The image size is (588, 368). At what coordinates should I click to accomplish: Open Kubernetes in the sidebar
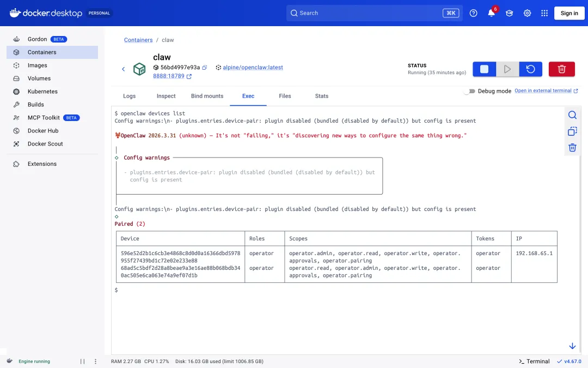point(52,92)
